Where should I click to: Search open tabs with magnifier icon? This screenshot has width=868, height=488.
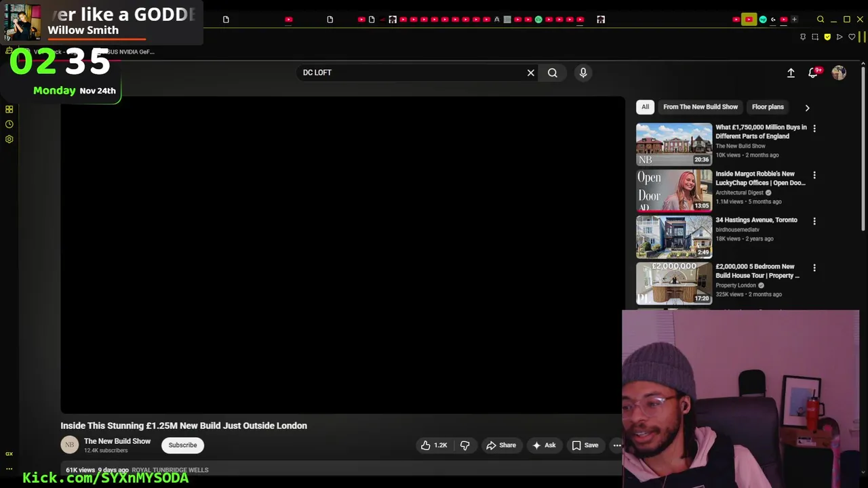pyautogui.click(x=821, y=19)
